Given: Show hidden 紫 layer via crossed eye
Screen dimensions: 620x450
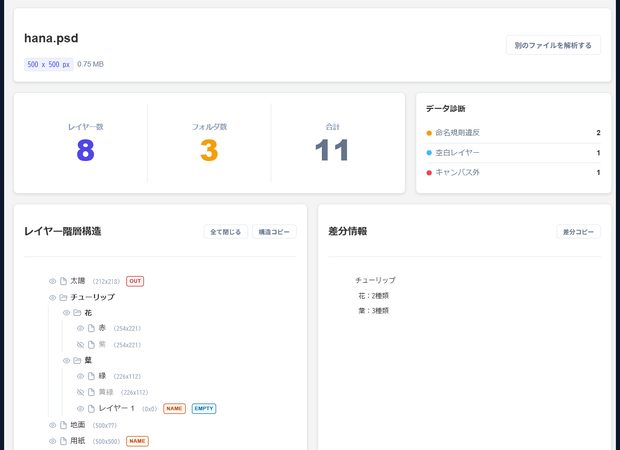Looking at the screenshot, I should point(80,345).
